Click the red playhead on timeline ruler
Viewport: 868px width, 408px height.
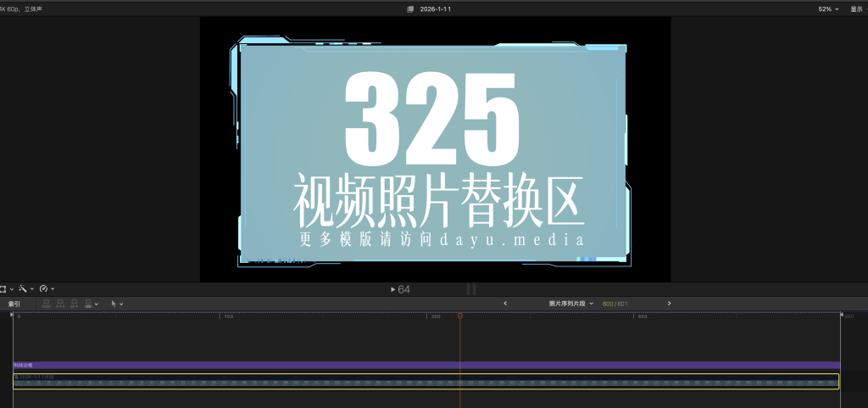pos(460,316)
